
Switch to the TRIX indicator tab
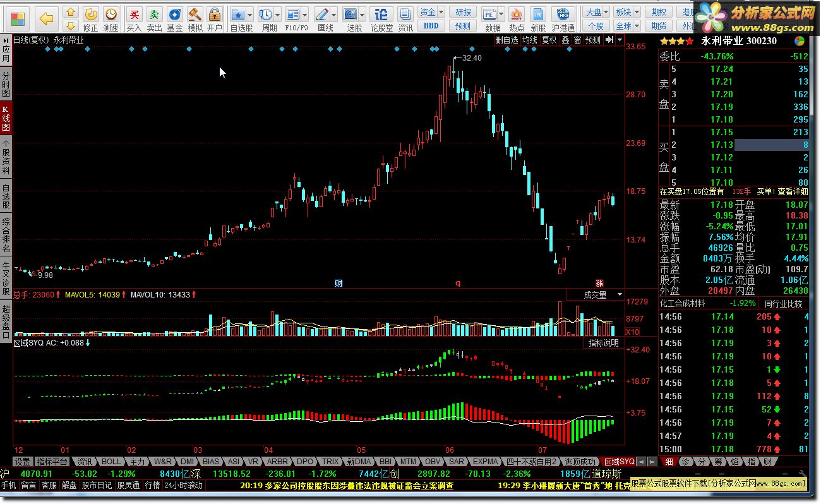pos(330,462)
